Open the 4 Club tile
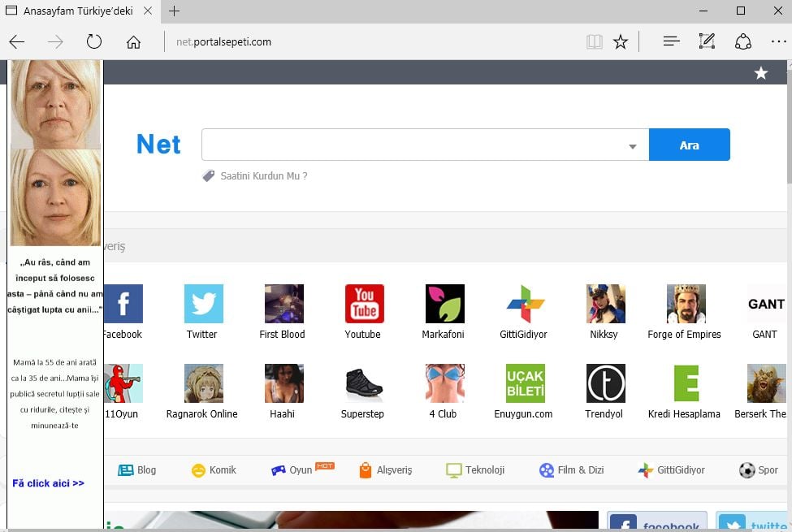 click(444, 383)
